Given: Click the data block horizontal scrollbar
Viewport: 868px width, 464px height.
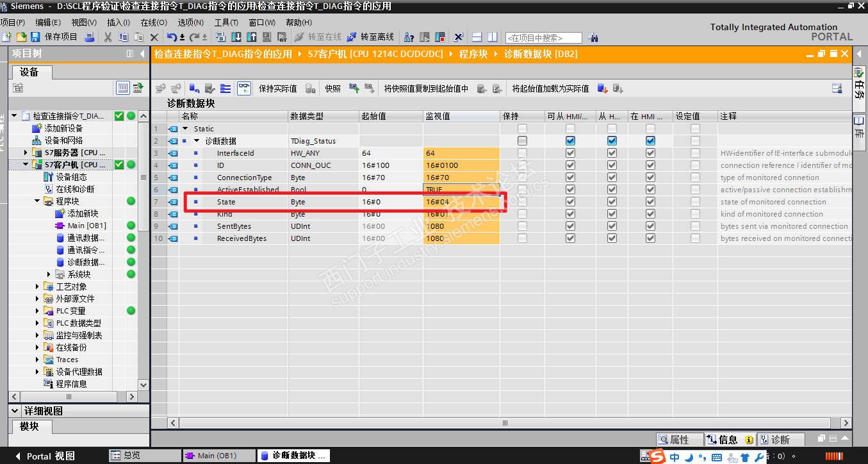Looking at the screenshot, I should pyautogui.click(x=505, y=423).
